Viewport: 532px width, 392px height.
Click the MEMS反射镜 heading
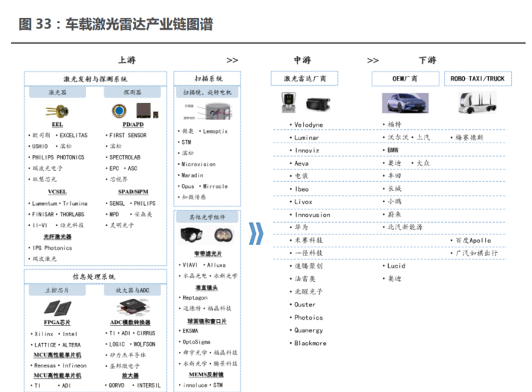(206, 374)
